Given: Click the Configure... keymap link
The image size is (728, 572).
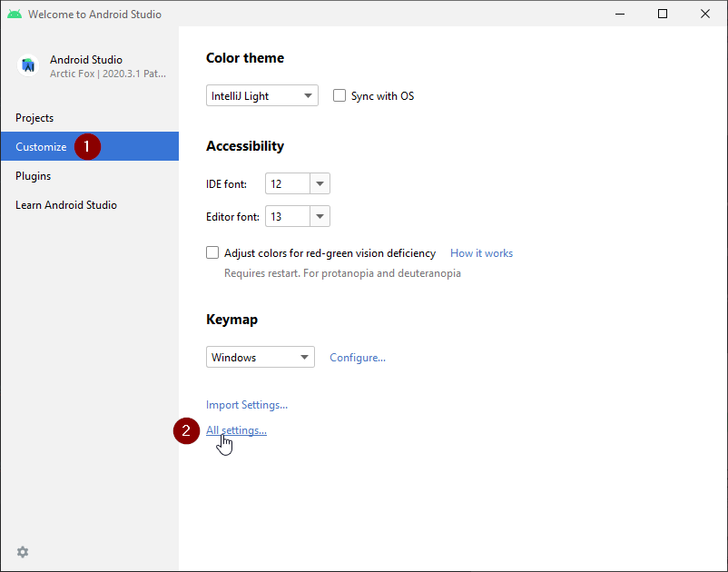Looking at the screenshot, I should point(358,358).
